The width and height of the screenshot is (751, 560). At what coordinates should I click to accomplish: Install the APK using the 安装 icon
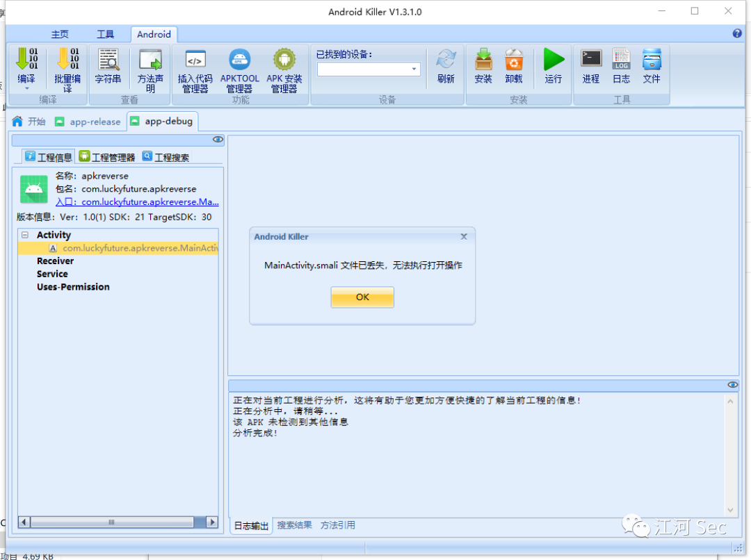click(483, 66)
